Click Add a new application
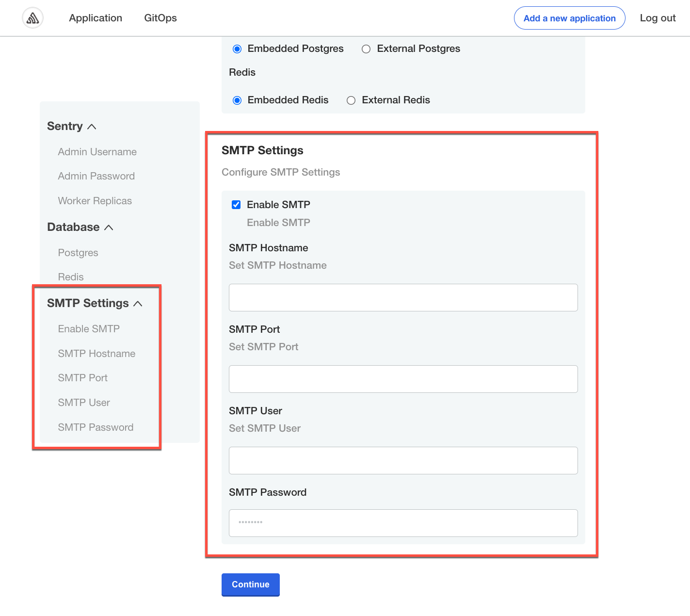Screen dimensions: 690x616 click(569, 18)
